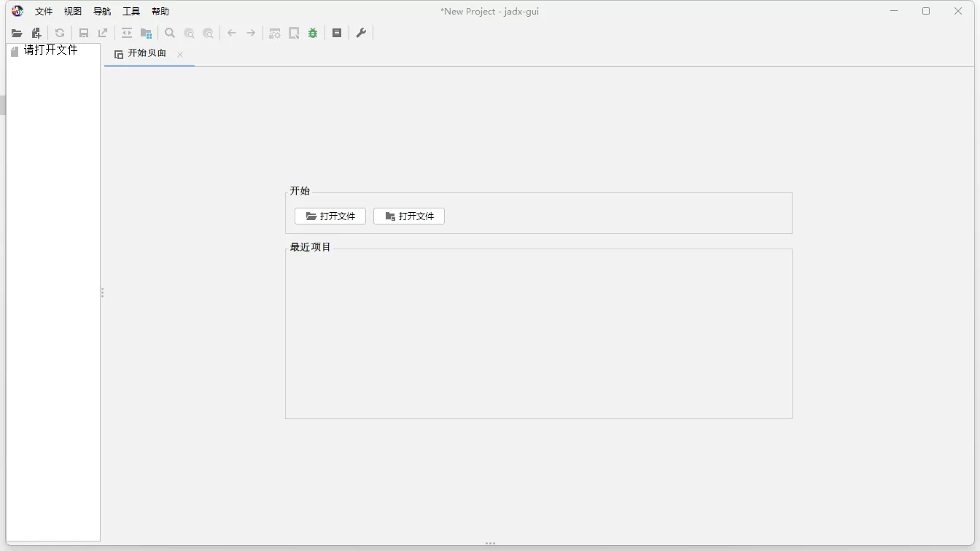This screenshot has height=551, width=980.
Task: Select the Save all toolbar icon
Action: 82,33
